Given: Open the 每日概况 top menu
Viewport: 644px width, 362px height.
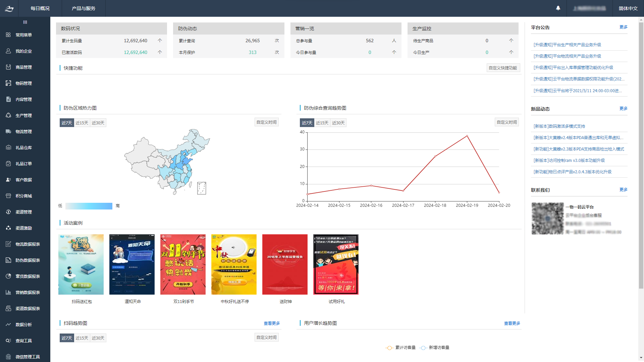Looking at the screenshot, I should pos(40,8).
